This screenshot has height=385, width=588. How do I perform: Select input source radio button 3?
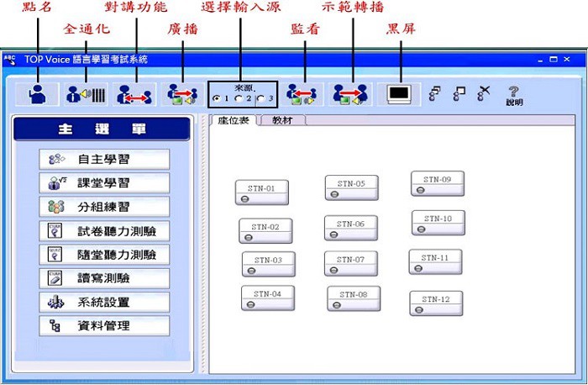click(x=260, y=100)
